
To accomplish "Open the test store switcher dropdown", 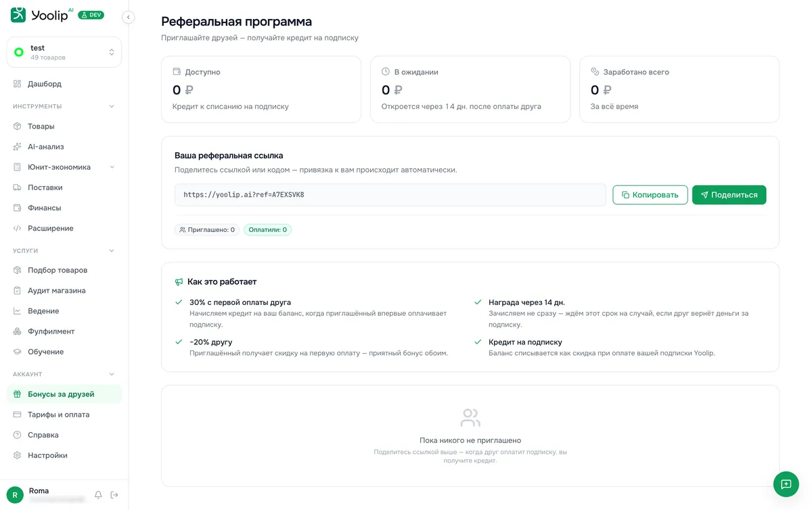I will tap(64, 52).
